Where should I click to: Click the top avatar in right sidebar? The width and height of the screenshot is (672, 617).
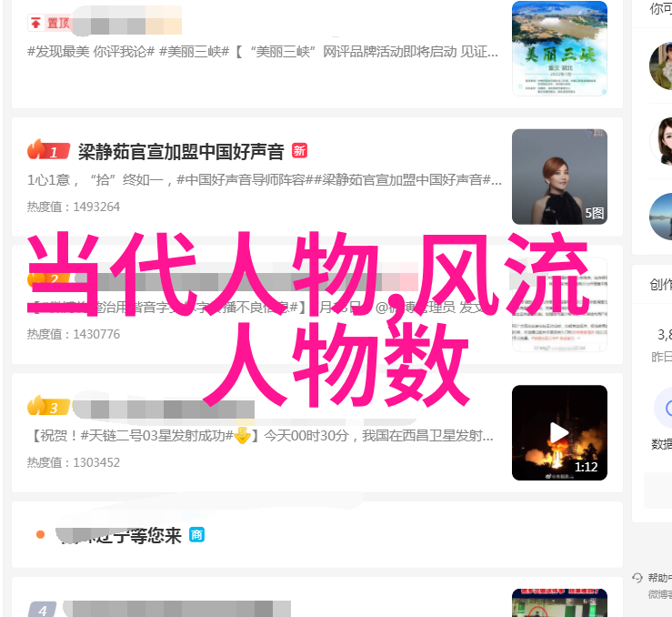coord(661,66)
